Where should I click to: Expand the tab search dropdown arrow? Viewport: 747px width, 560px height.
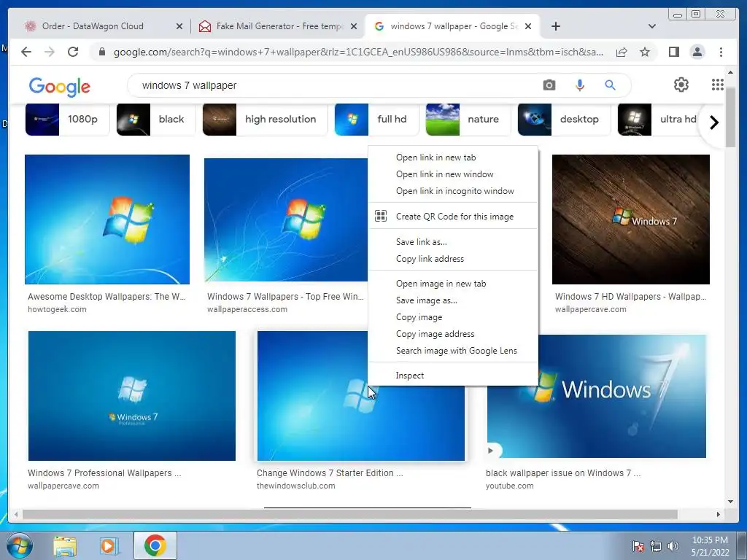651,26
